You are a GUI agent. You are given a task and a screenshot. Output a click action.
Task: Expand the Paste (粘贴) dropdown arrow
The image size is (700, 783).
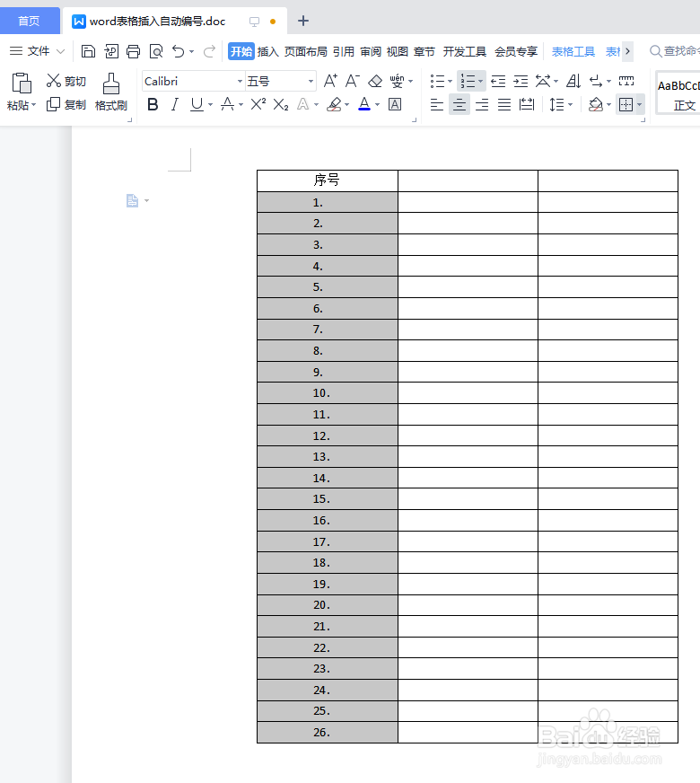tap(33, 105)
